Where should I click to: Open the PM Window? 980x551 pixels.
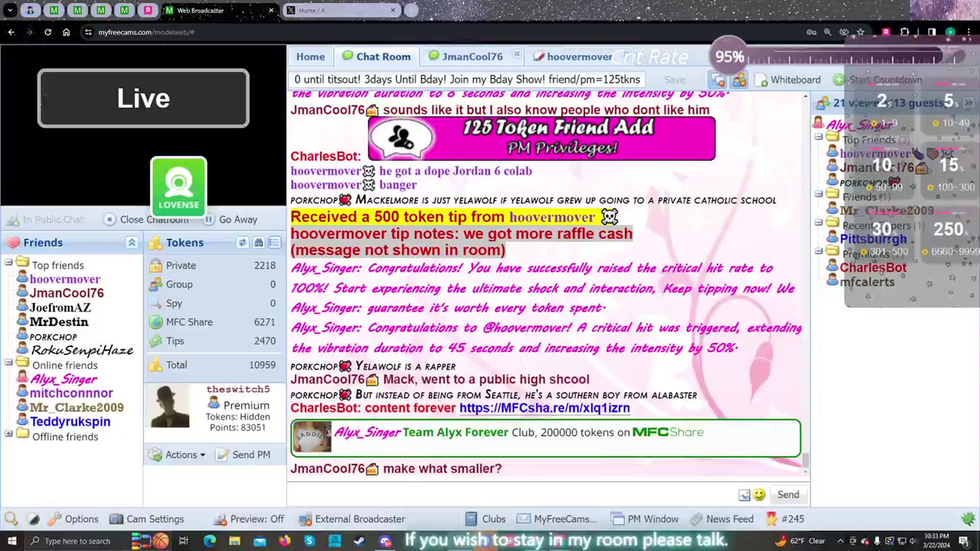click(x=645, y=519)
